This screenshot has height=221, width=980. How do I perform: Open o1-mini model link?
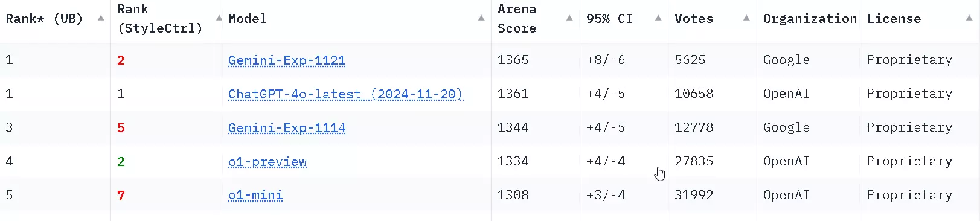(x=255, y=196)
